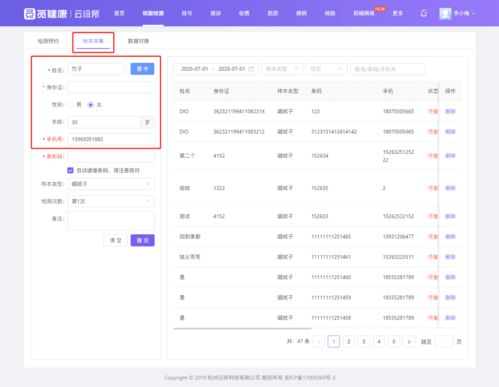The image size is (499, 387).
Task: Open the date range calendar icon
Action: point(251,69)
